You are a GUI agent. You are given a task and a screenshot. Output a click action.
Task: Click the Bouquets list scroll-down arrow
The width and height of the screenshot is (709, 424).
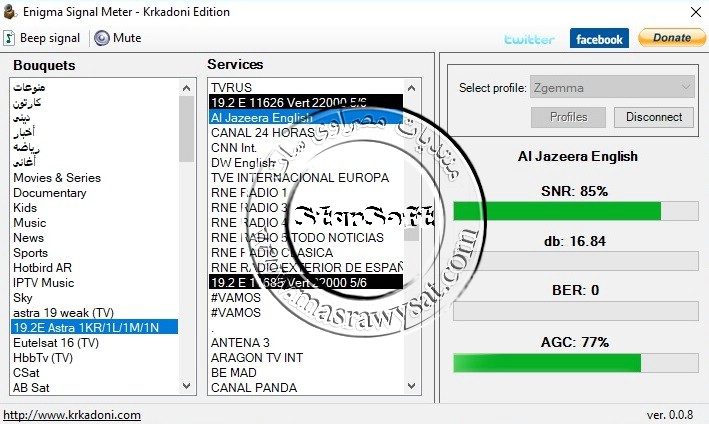tap(186, 386)
